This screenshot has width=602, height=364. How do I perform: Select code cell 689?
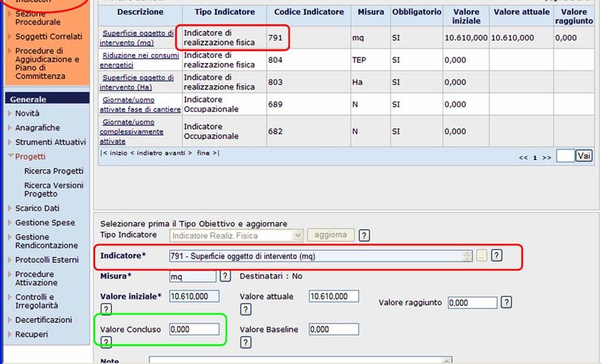coord(309,104)
